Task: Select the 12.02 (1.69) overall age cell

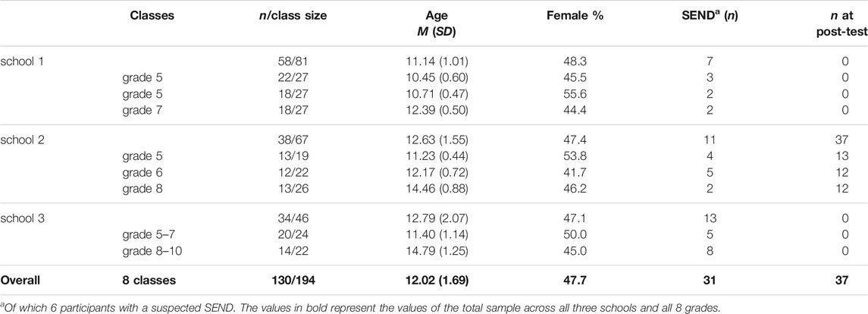Action: tap(440, 281)
